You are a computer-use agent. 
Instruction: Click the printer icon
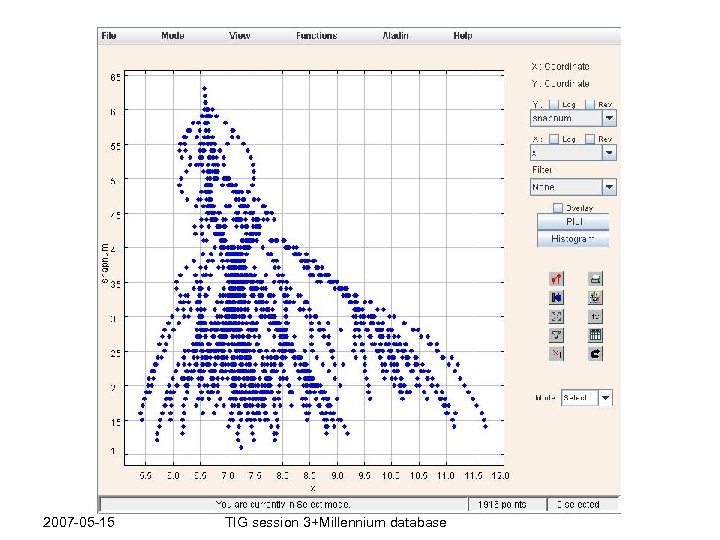[x=595, y=279]
